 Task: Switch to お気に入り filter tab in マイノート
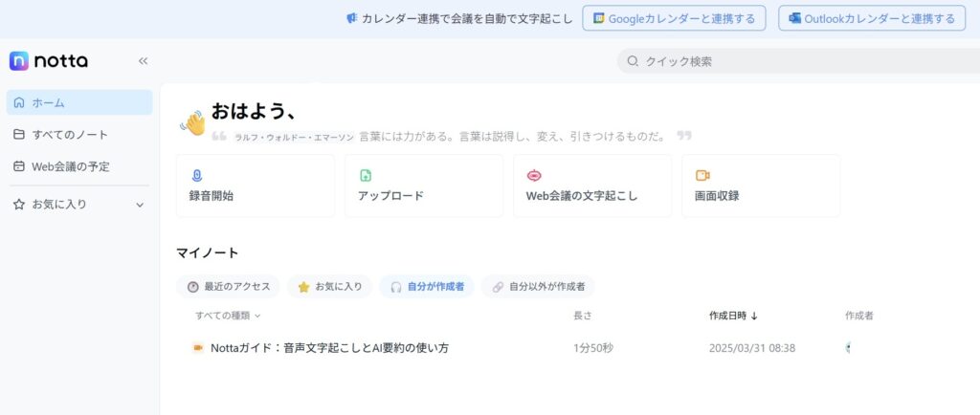coord(330,287)
